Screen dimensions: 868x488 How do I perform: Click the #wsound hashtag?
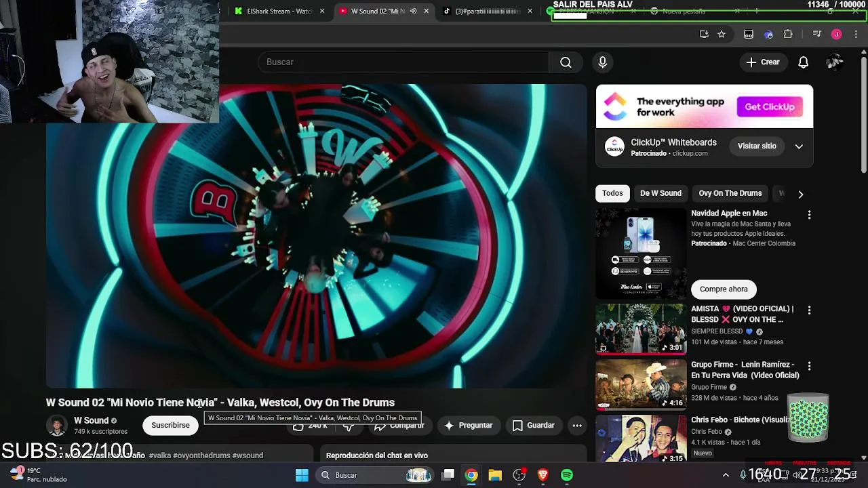[x=248, y=455]
